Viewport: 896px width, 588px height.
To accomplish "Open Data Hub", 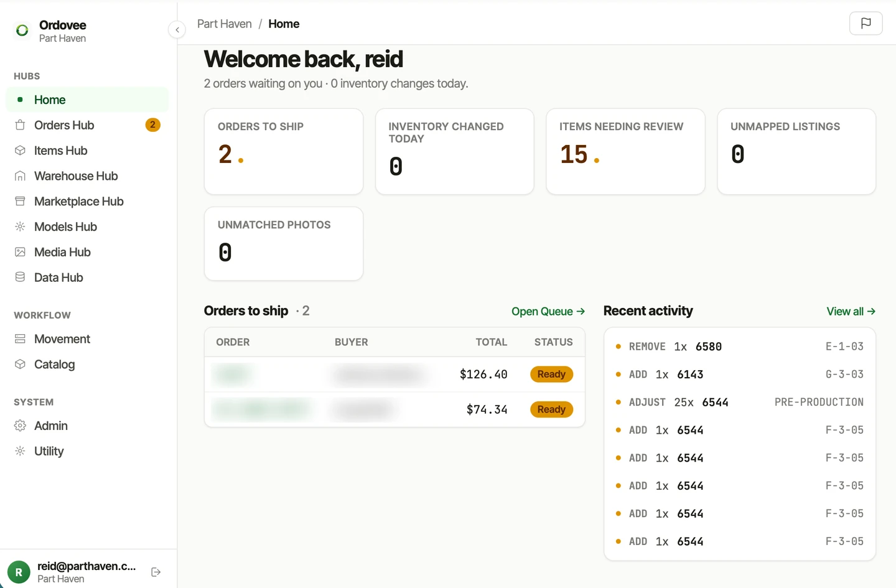I will tap(87, 278).
